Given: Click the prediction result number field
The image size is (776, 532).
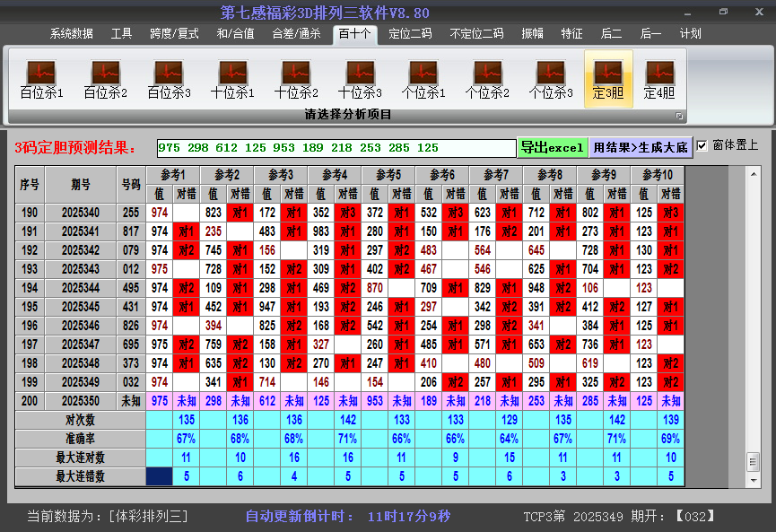Looking at the screenshot, I should coord(336,147).
